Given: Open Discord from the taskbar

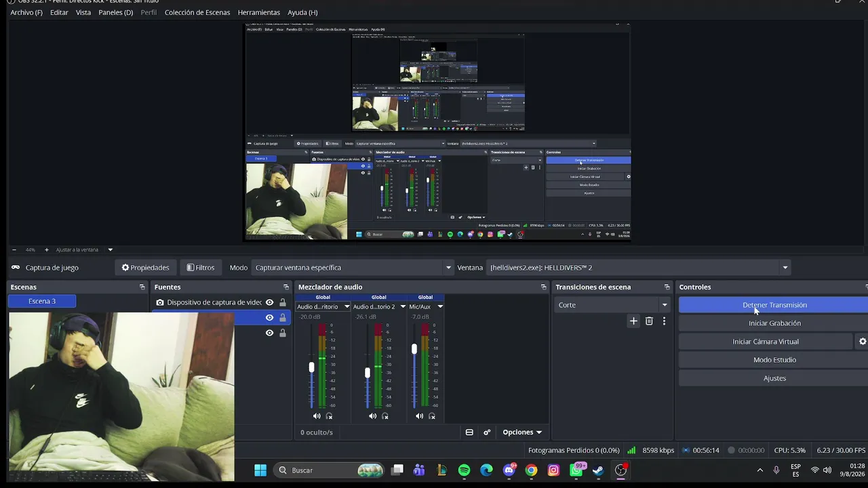Looking at the screenshot, I should [x=509, y=470].
